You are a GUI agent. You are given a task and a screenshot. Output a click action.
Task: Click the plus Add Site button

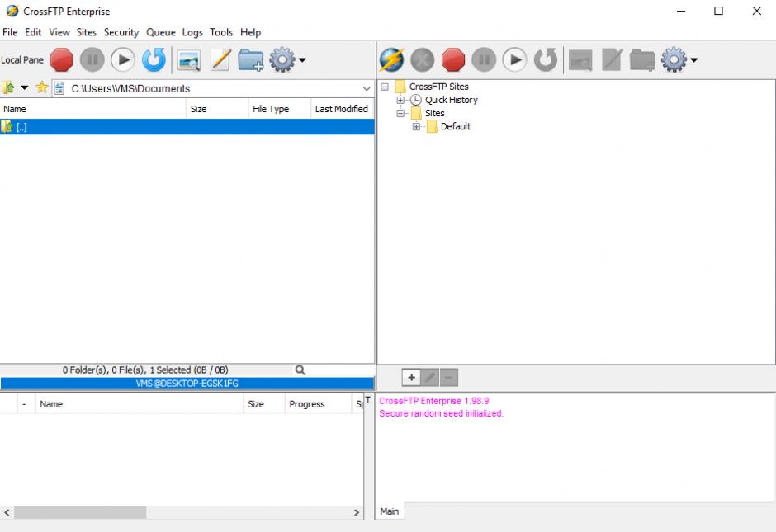411,378
